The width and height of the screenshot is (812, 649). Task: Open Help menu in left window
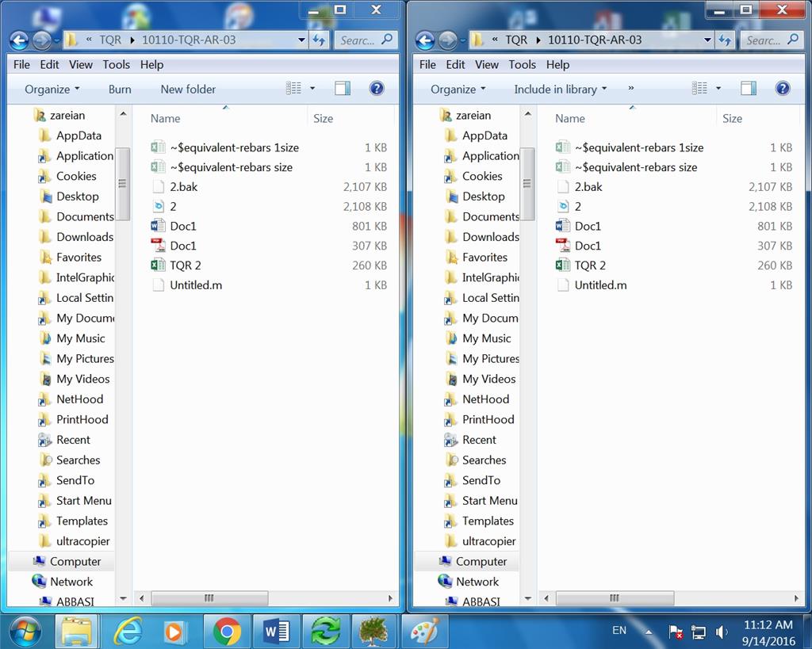click(x=151, y=65)
